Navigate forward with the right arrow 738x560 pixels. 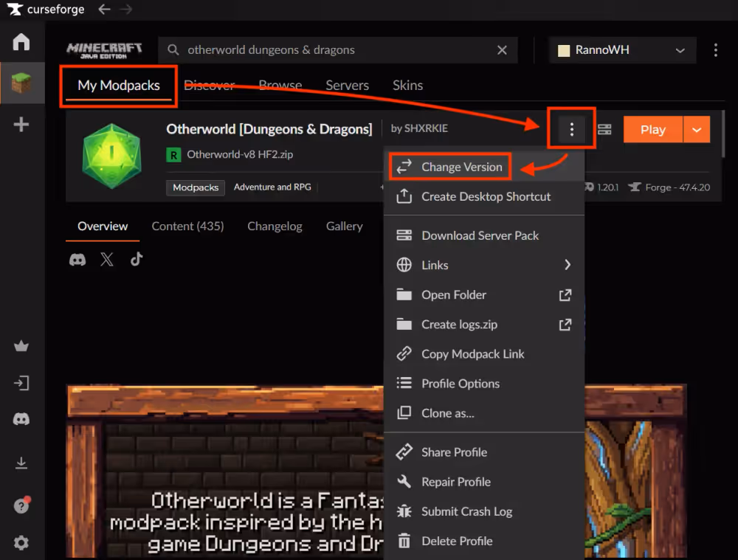[x=126, y=9]
